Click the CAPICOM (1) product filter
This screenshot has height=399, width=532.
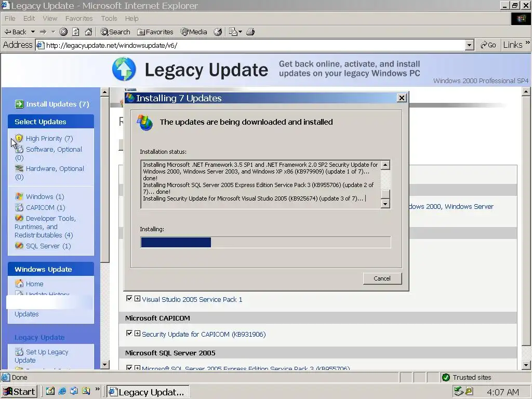tap(46, 208)
